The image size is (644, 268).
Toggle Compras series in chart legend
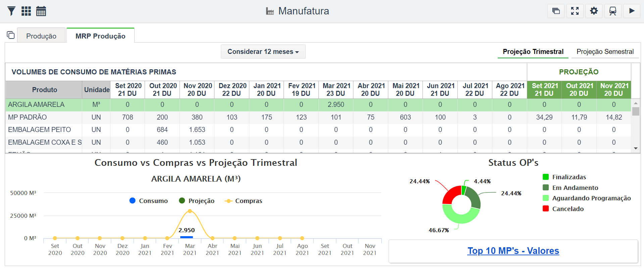point(243,201)
